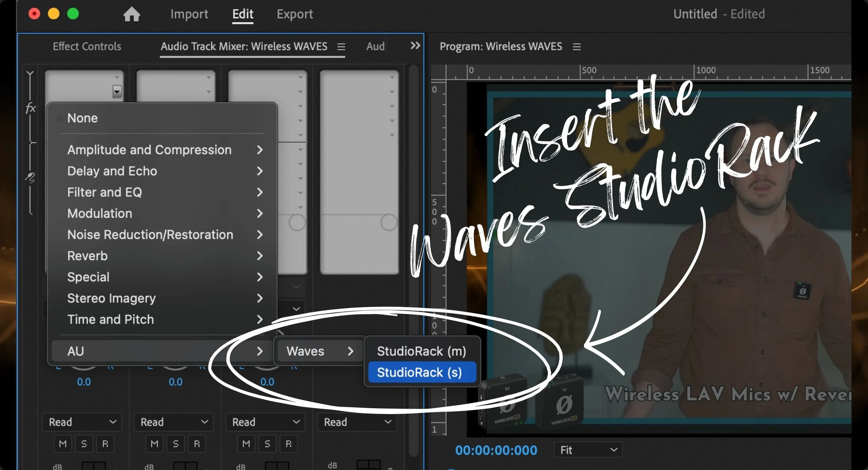Open Reverb effects submenu

click(x=162, y=256)
